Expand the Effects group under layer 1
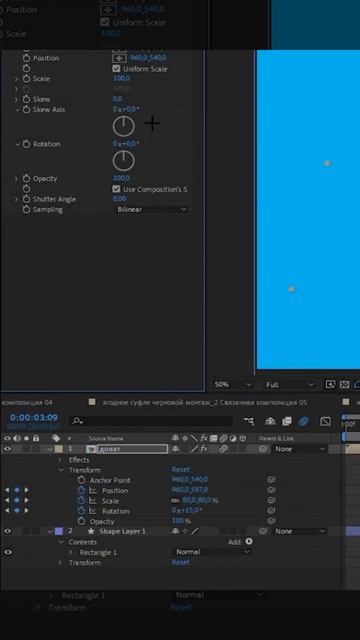This screenshot has height=640, width=360. pos(60,460)
